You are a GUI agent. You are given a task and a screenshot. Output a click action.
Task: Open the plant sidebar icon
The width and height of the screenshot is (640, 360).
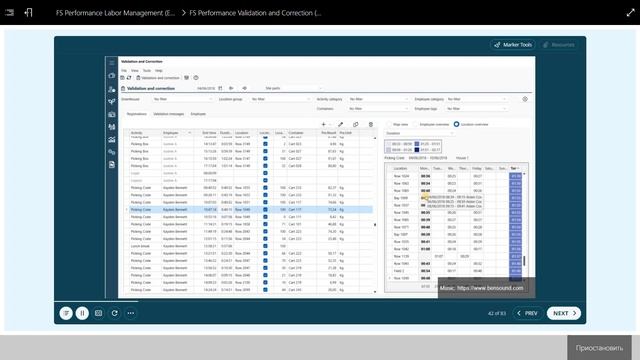coord(111,102)
